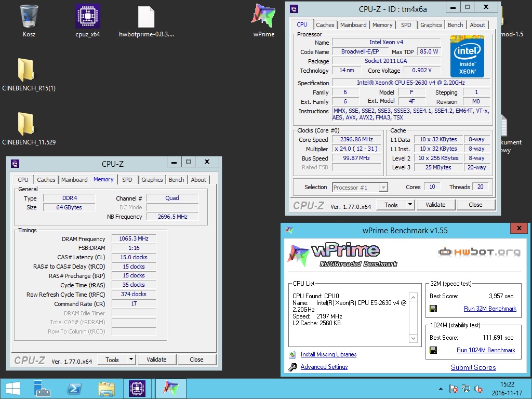Run 1024M Benchmark link

click(486, 350)
